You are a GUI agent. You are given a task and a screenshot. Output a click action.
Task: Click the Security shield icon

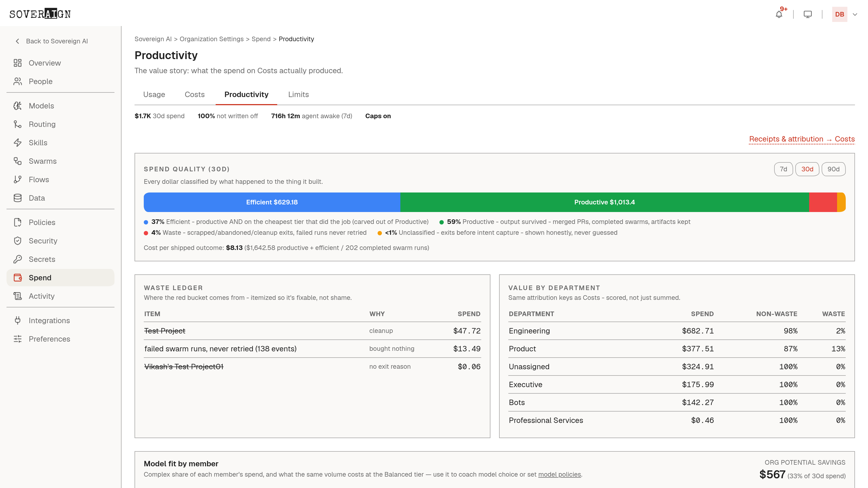coord(18,241)
